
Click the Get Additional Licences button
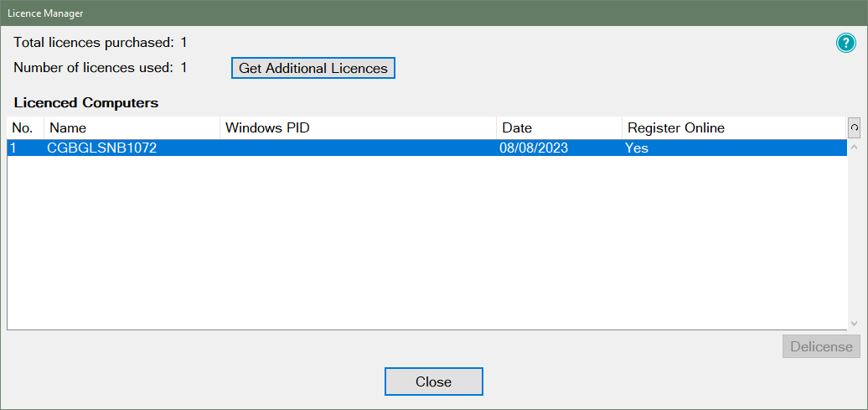point(313,68)
